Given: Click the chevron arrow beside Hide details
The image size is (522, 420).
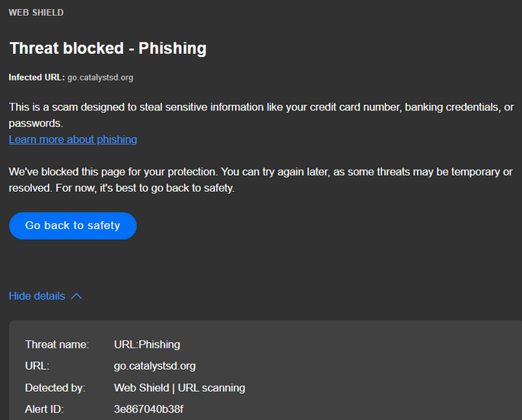Looking at the screenshot, I should tap(76, 296).
